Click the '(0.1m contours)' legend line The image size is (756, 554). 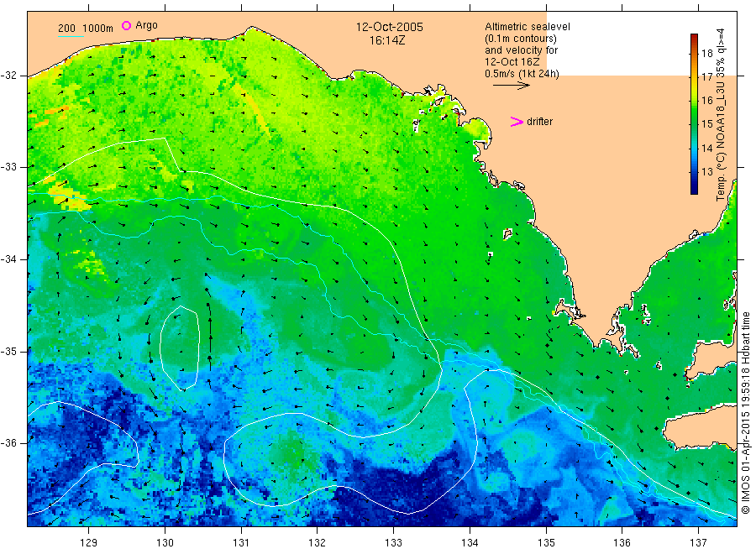pos(521,39)
